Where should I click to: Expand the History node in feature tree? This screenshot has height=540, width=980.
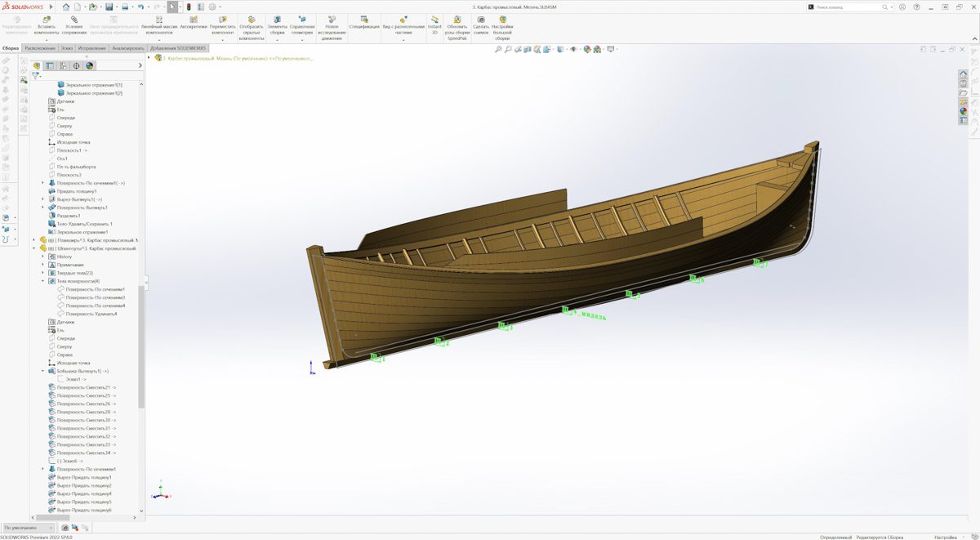(x=43, y=257)
